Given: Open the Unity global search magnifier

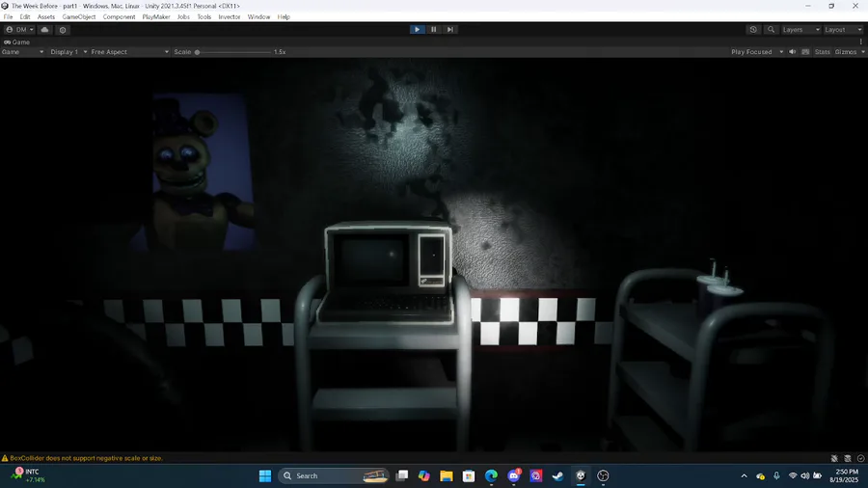Looking at the screenshot, I should pos(771,29).
